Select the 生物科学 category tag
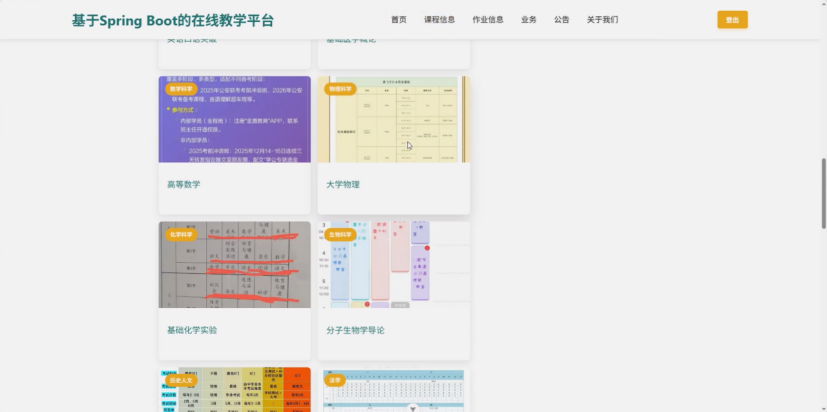 coord(340,235)
